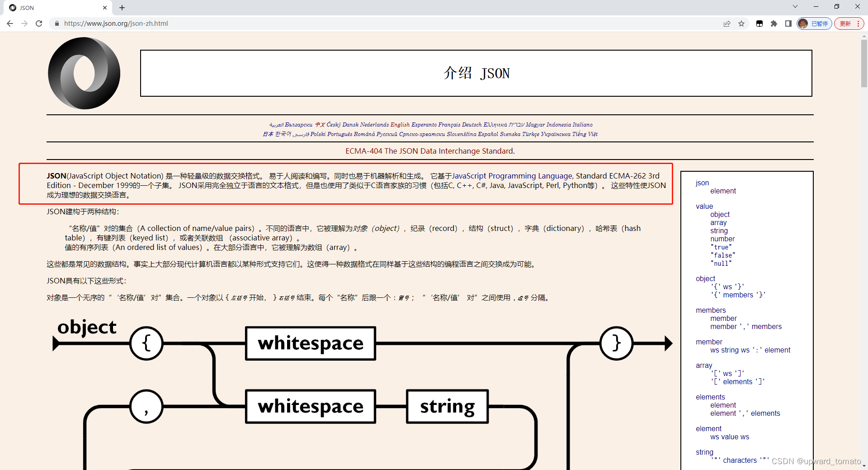Click the vertical scrollbar thumb
Screen dimensions: 868x470
coord(864,63)
